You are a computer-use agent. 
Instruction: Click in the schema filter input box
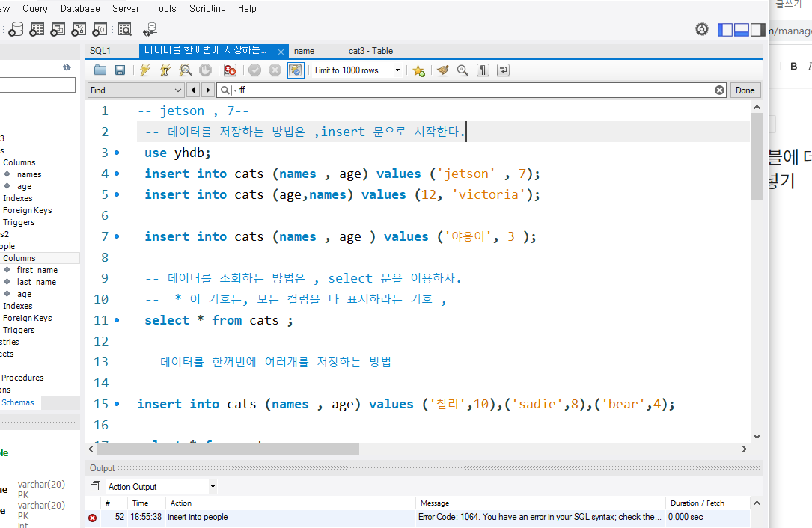(37, 85)
